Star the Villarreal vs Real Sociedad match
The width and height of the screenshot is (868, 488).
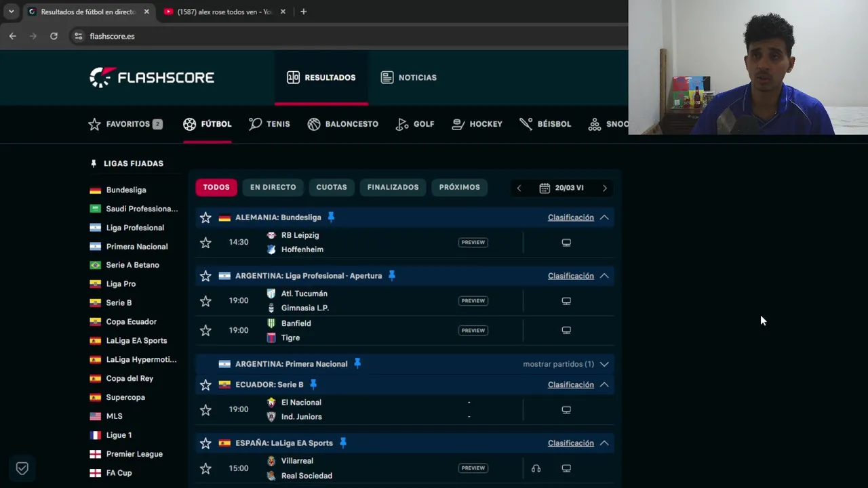pyautogui.click(x=205, y=468)
